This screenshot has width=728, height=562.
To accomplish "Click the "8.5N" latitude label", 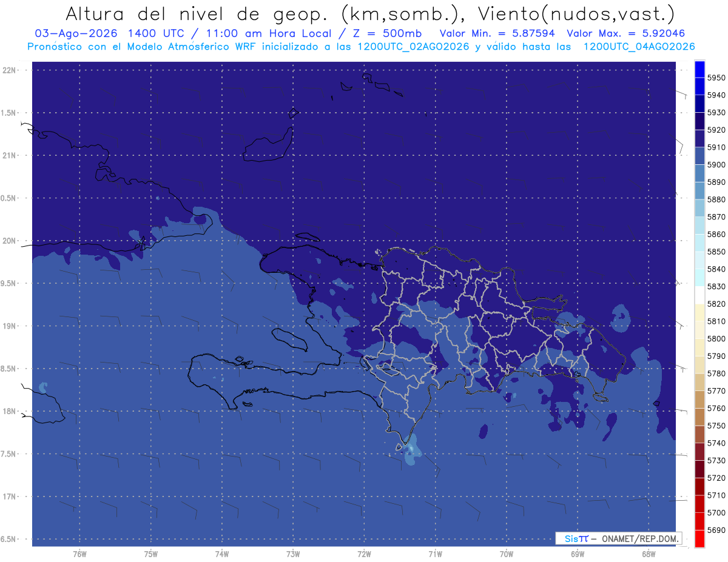I will 8,369.
